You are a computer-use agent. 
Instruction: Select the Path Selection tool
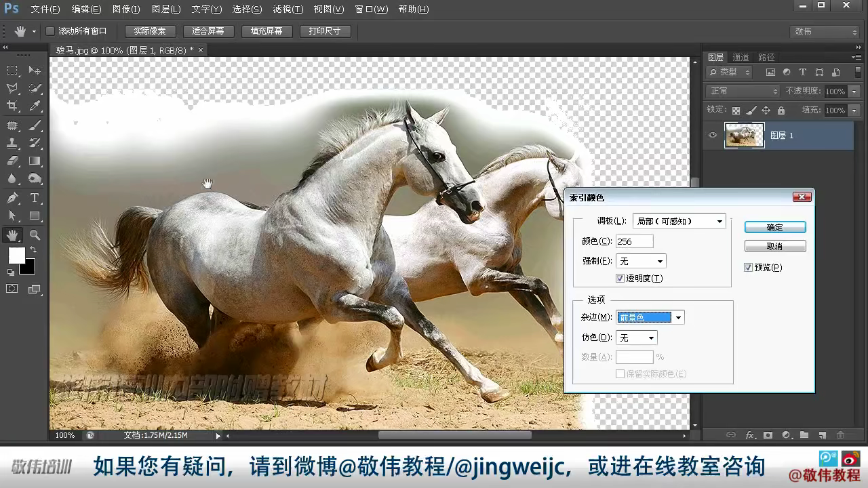click(x=12, y=216)
